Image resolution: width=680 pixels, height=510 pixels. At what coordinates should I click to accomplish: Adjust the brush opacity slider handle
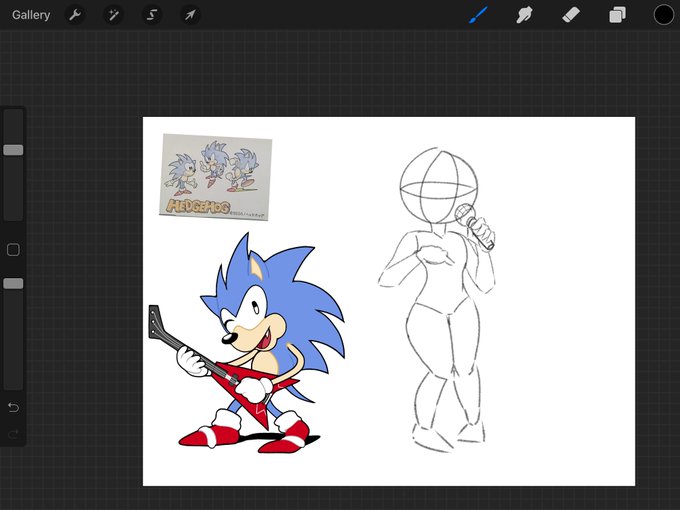pyautogui.click(x=13, y=284)
